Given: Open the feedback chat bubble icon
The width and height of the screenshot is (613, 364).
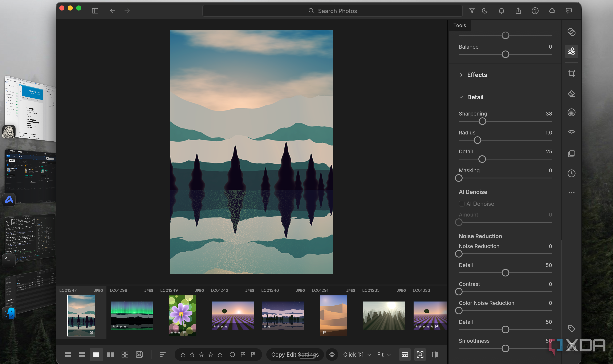Looking at the screenshot, I should click(569, 11).
